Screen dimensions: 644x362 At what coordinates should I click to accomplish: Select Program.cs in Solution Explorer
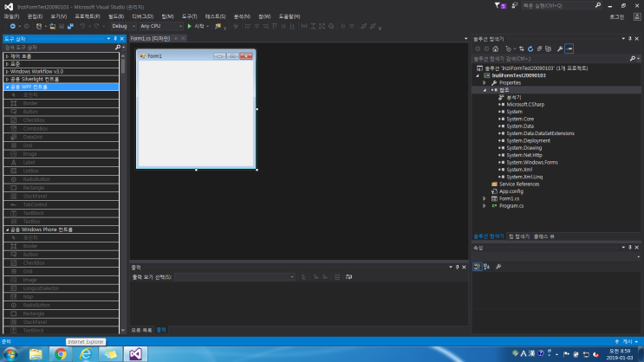511,206
